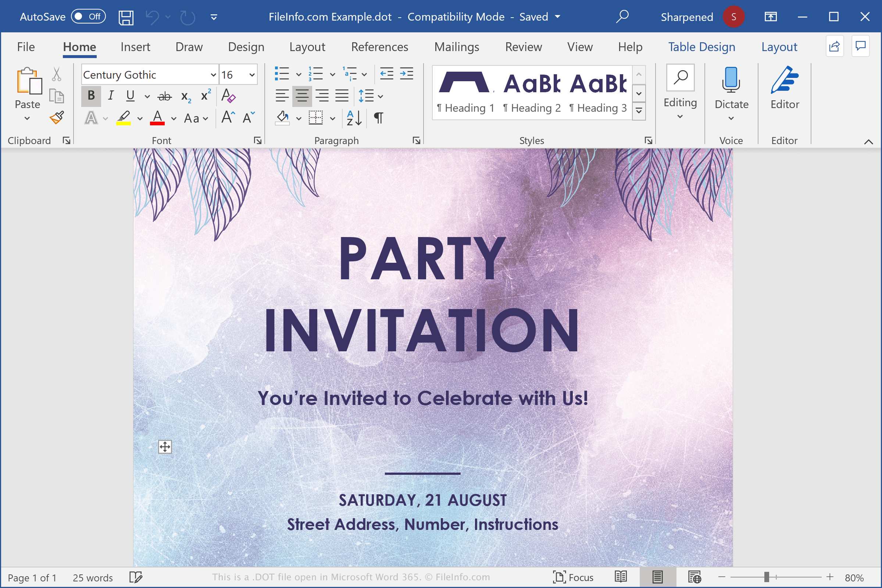Click the Clear All Formatting icon
The height and width of the screenshot is (588, 882).
coord(228,96)
